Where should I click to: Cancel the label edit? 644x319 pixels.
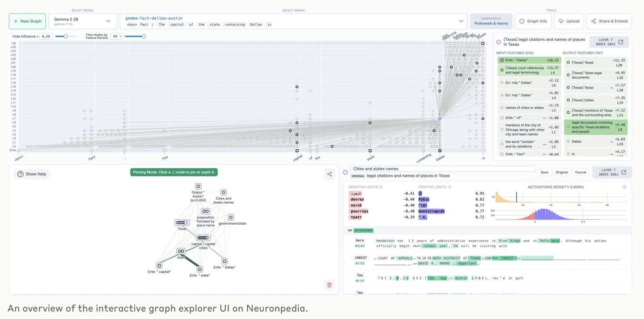click(x=580, y=172)
